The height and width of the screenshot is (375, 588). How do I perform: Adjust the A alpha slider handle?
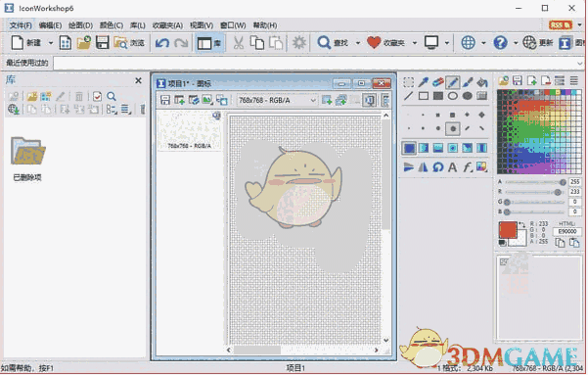563,182
